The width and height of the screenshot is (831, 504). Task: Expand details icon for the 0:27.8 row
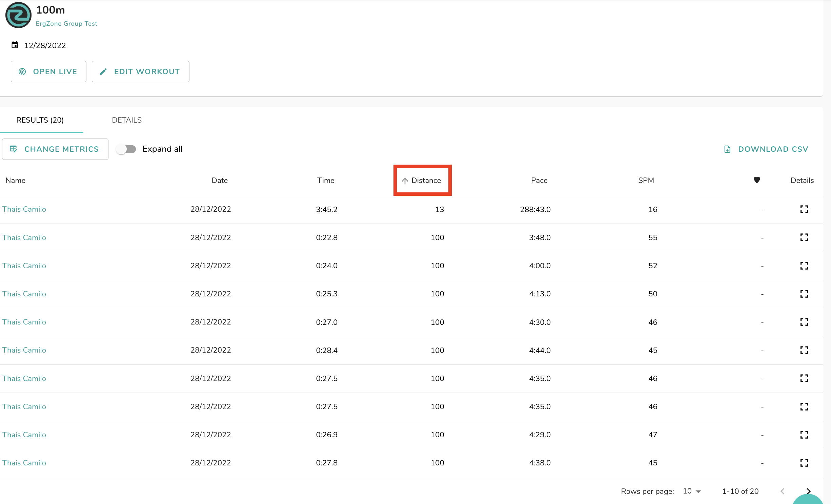click(804, 463)
